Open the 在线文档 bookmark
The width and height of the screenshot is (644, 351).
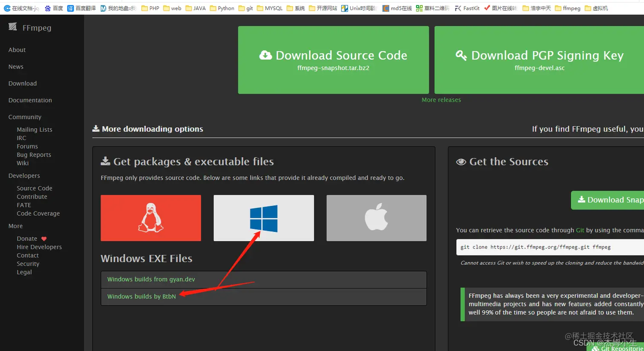21,8
